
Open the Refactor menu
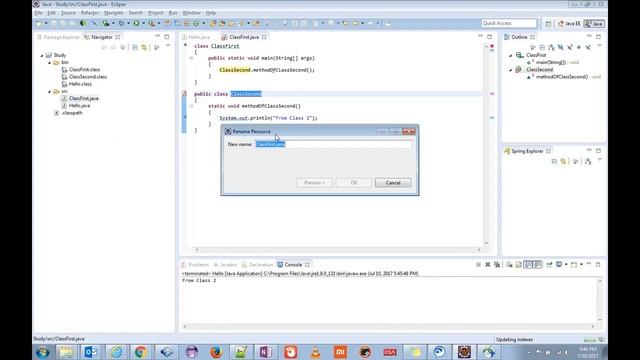[89, 13]
